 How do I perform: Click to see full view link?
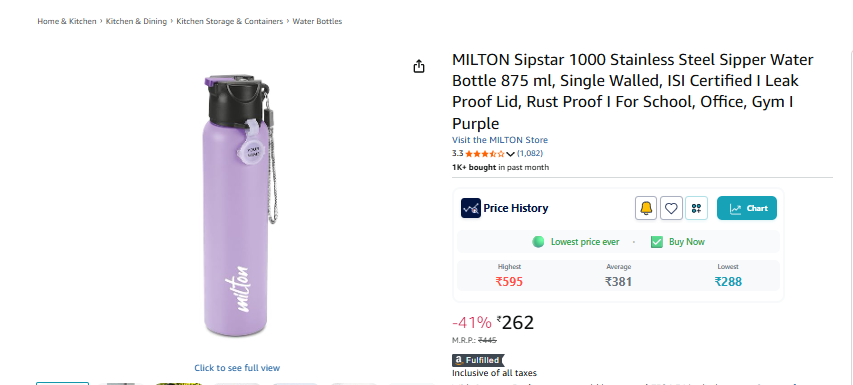[x=237, y=368]
